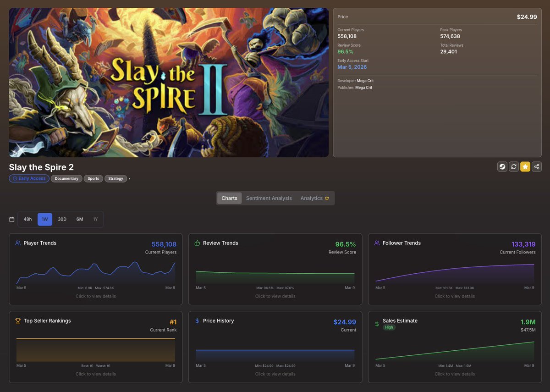Screen dimensions: 550x392
Task: Click the $24.99 price in info panel
Action: (x=527, y=17)
